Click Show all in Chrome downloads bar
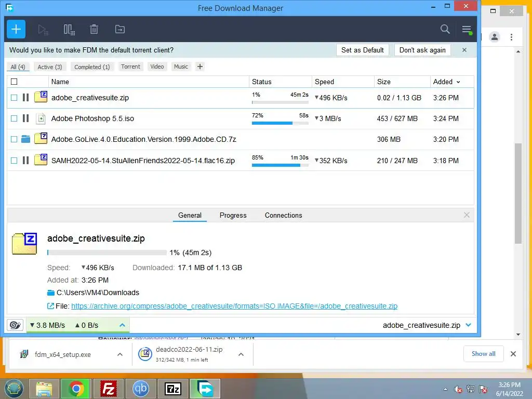 point(484,354)
